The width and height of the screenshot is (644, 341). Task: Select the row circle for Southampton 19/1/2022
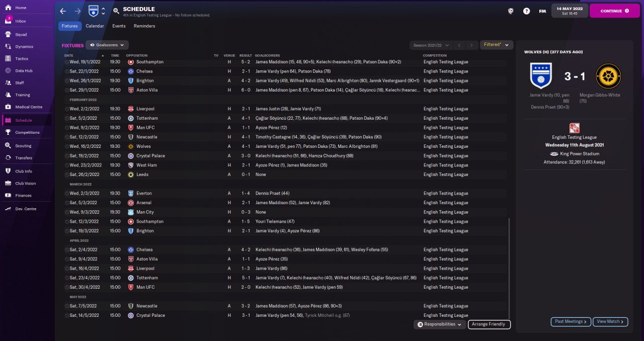[x=66, y=62]
